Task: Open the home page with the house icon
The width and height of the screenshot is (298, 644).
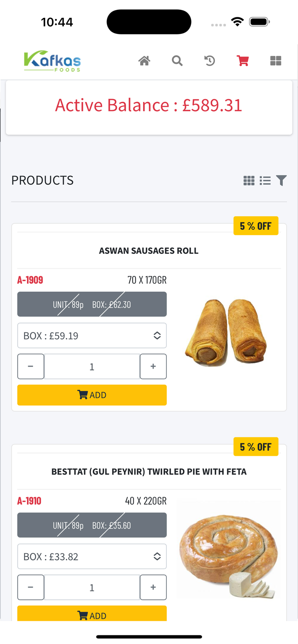Action: pyautogui.click(x=144, y=60)
